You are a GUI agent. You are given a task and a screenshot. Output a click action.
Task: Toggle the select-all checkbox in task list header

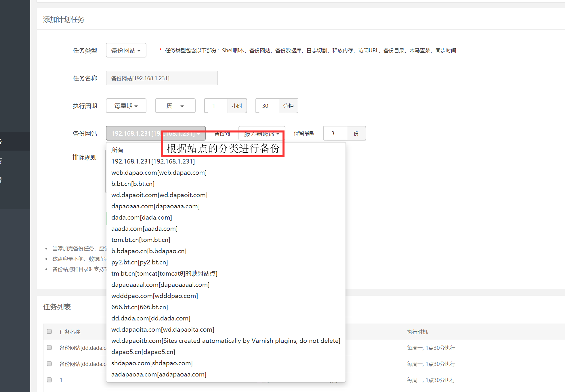[49, 332]
